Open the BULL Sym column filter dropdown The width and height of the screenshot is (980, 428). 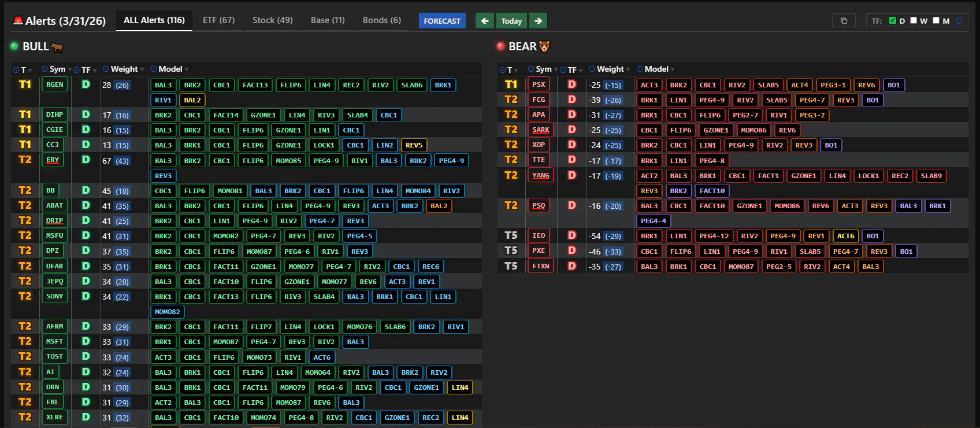(70, 69)
